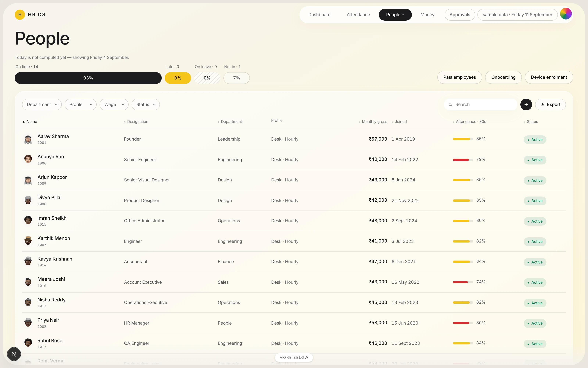Switch to the Attendance tab
Screen dimensions: 588x368
pos(358,15)
